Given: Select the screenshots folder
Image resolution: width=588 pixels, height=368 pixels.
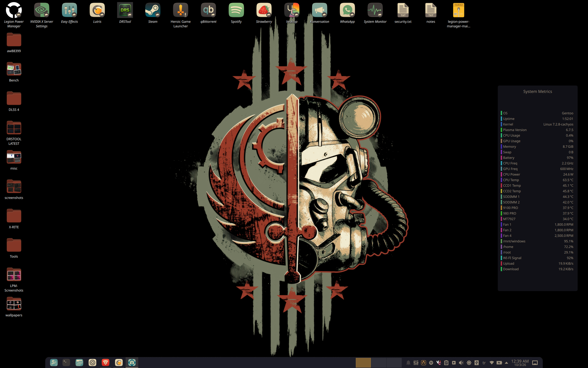Looking at the screenshot, I should point(14,187).
